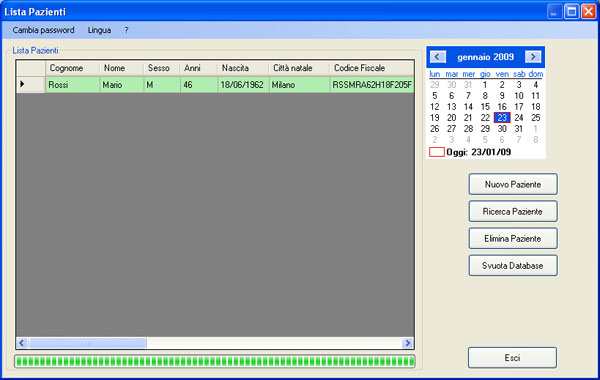Select calendar day 22
Image resolution: width=600 pixels, height=380 pixels.
(x=485, y=117)
